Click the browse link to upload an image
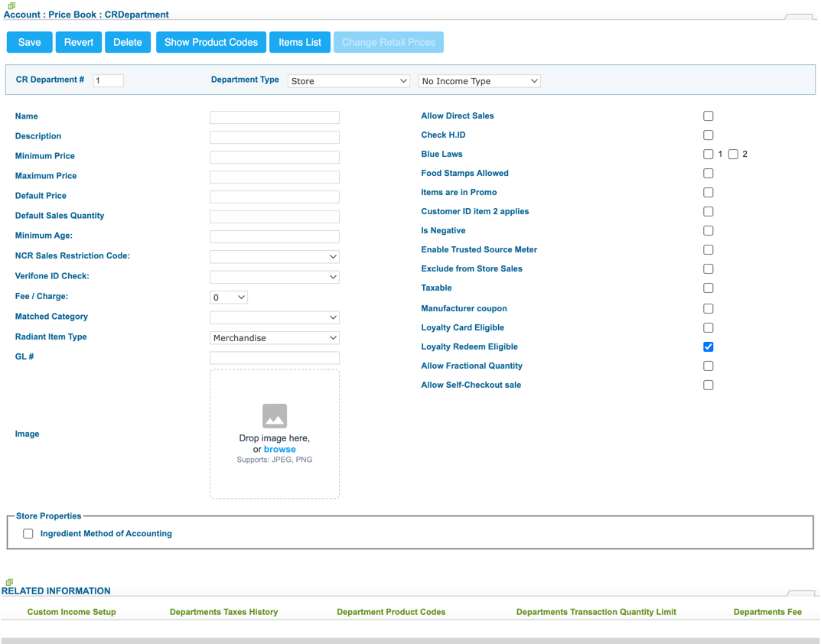The height and width of the screenshot is (644, 821). tap(279, 449)
